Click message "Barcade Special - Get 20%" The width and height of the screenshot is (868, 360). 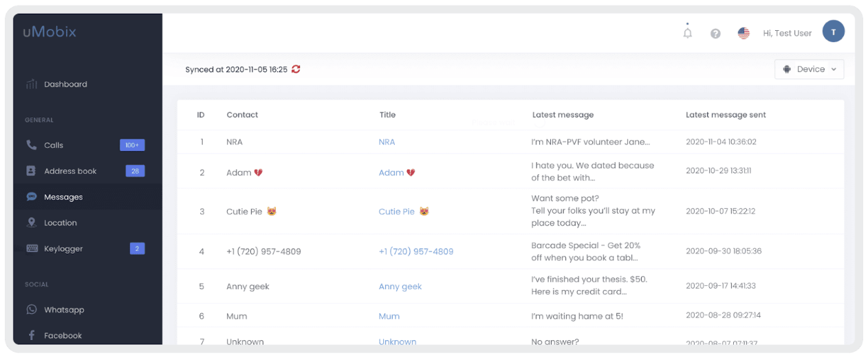pyautogui.click(x=587, y=245)
